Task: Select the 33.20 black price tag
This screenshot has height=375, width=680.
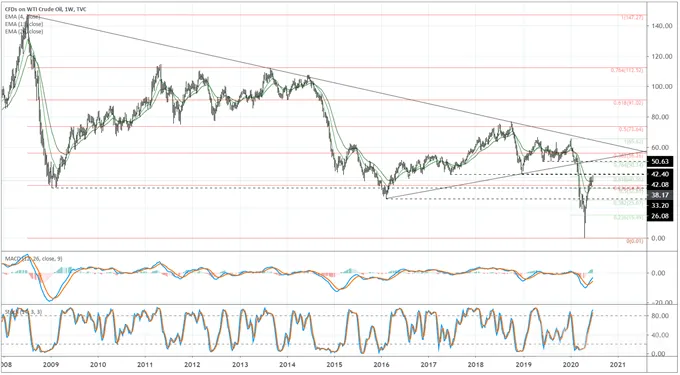Action: point(660,205)
